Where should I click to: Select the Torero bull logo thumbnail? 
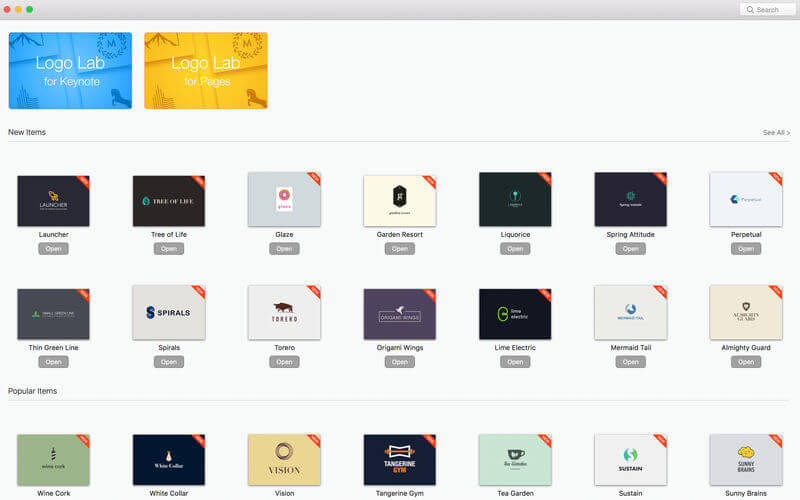pyautogui.click(x=284, y=313)
